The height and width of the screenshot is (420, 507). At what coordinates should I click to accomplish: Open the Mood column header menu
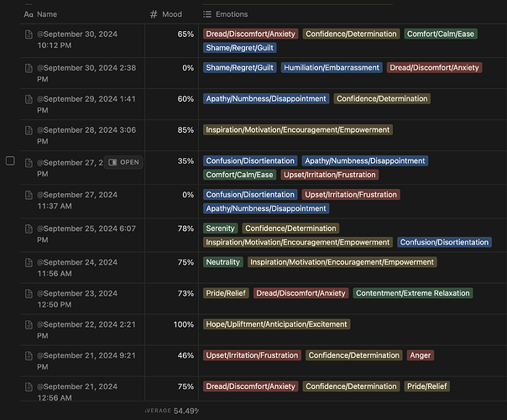(x=172, y=14)
